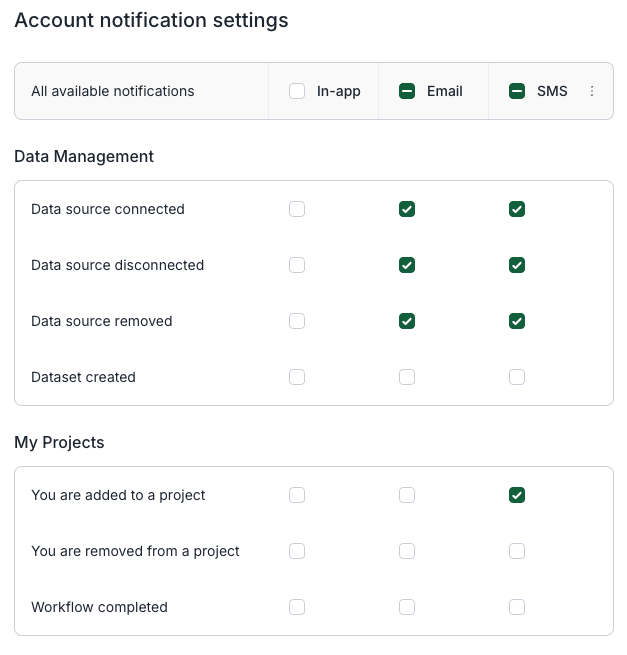627x655 pixels.
Task: Disable SMS for Data source disconnected
Action: click(x=517, y=265)
